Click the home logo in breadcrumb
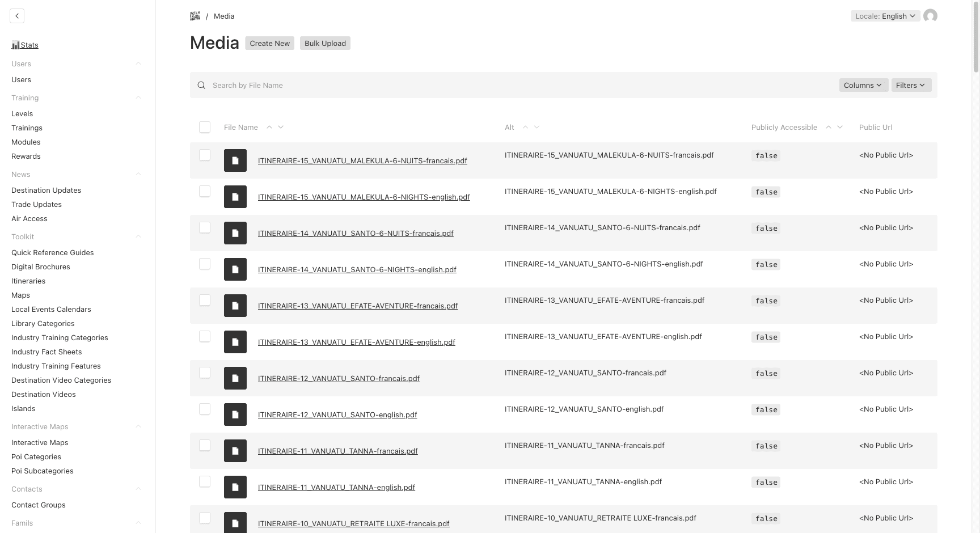The image size is (980, 533). (x=195, y=16)
